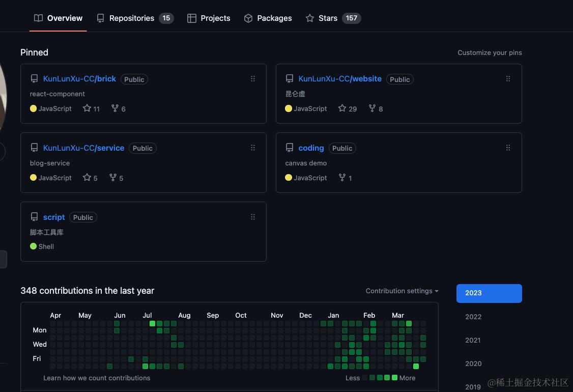View stargazers of brick (11 stars)
Viewport: 573px width, 392px height.
click(x=92, y=108)
